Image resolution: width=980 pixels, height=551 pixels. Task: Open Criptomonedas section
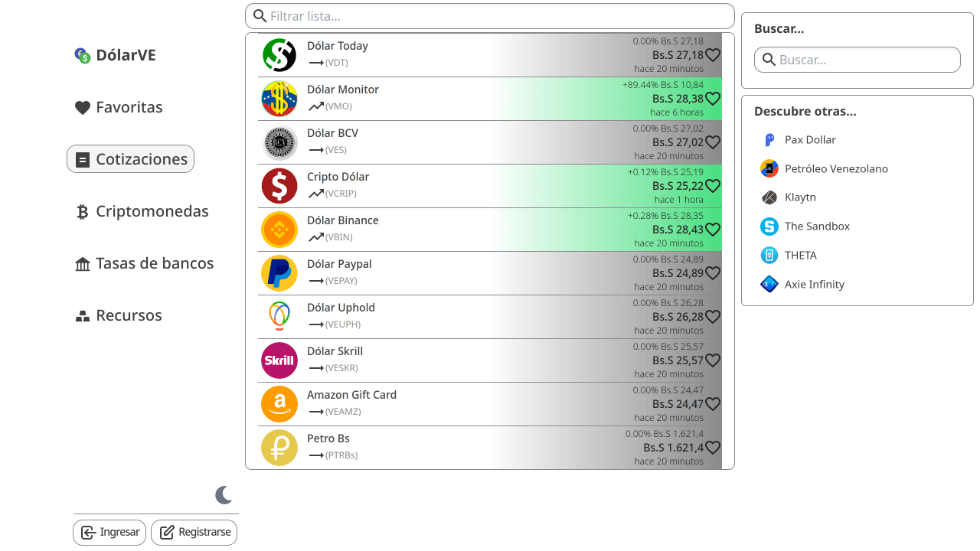(142, 211)
